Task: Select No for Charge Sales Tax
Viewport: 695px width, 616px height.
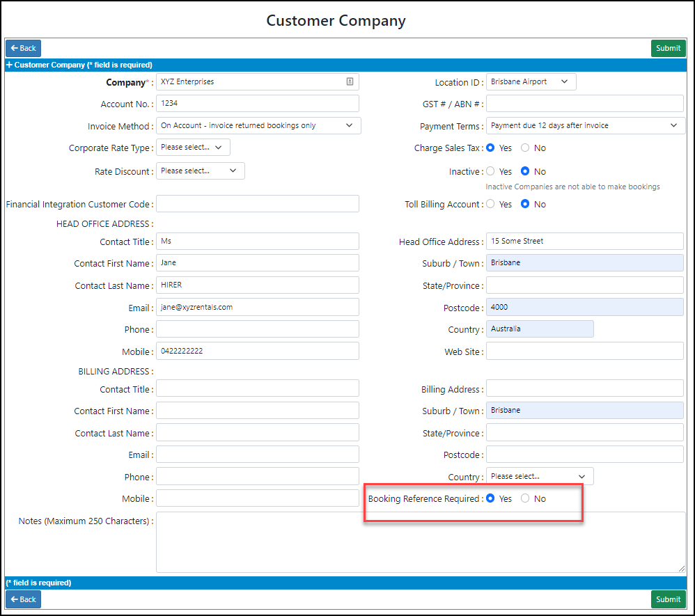Action: point(525,148)
